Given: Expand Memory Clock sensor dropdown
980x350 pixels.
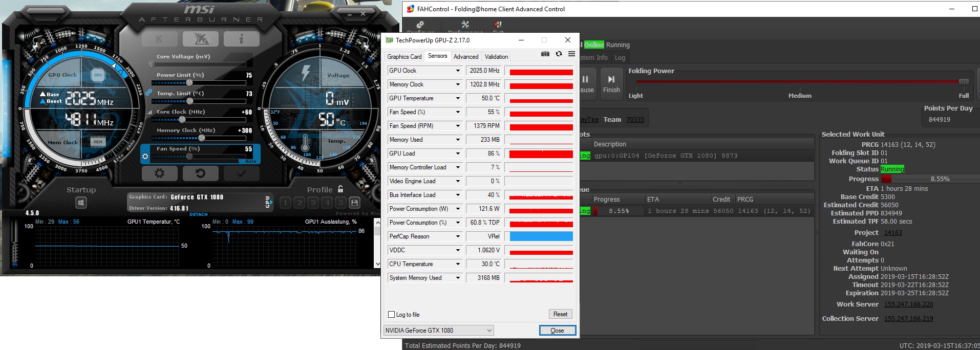Looking at the screenshot, I should (x=458, y=84).
